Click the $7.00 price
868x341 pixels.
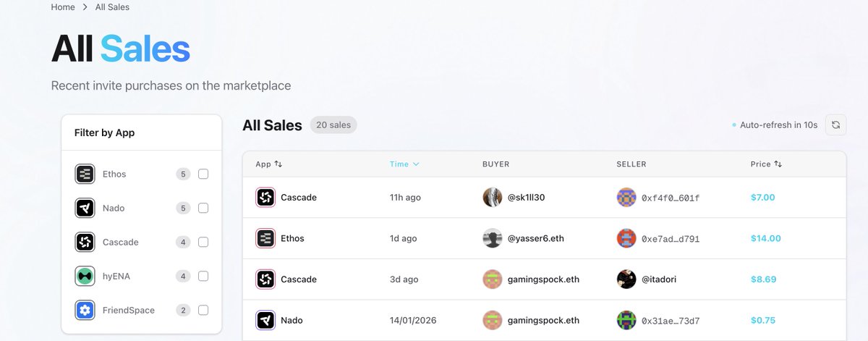762,197
